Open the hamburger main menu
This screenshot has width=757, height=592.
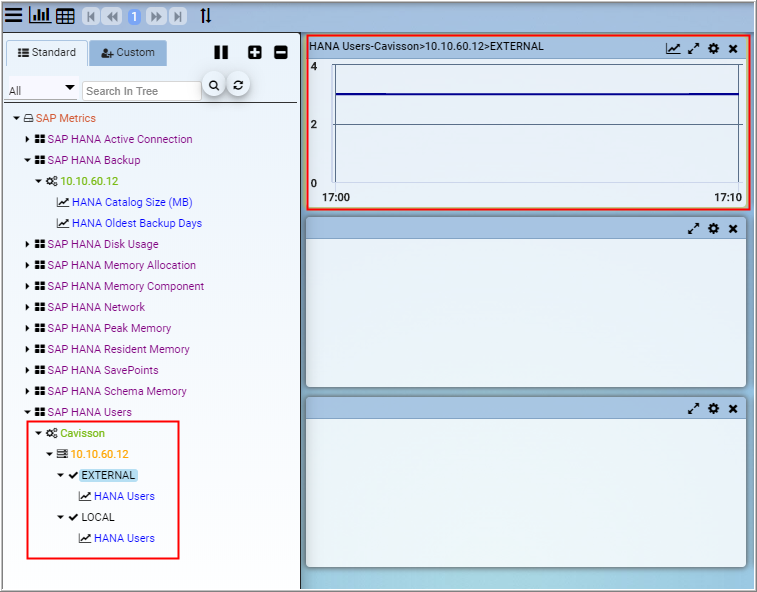[13, 15]
